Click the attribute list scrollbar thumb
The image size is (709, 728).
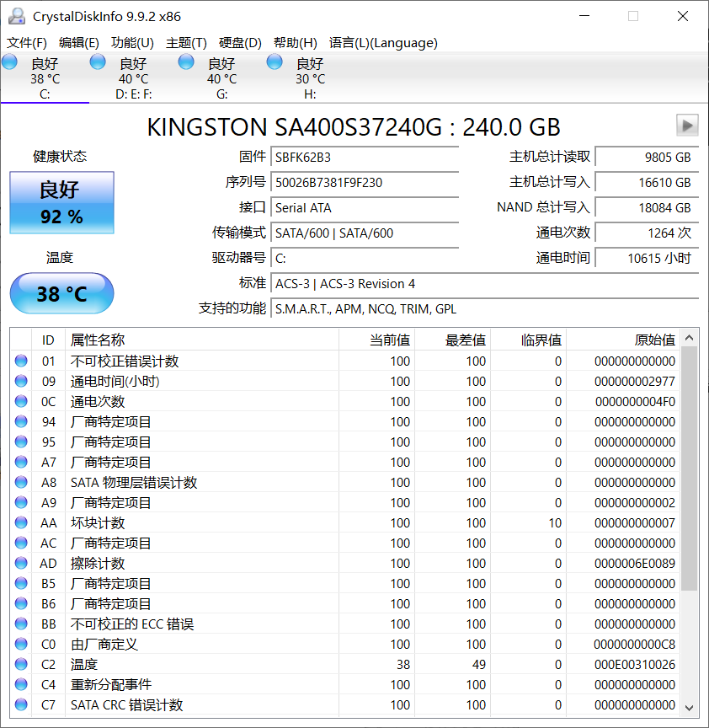tap(690, 468)
